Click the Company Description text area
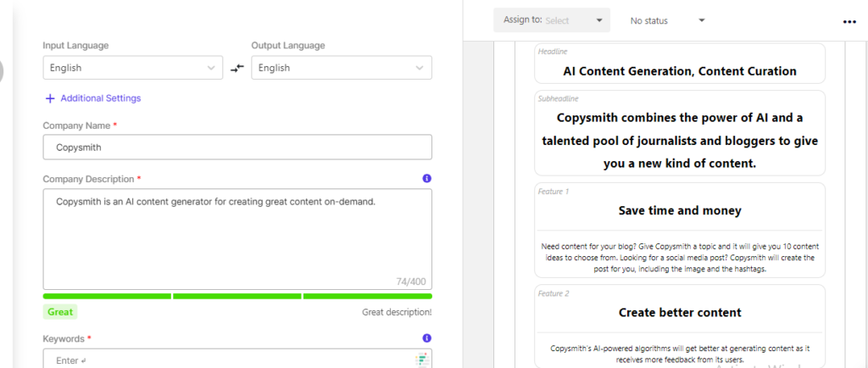This screenshot has width=868, height=368. point(237,239)
